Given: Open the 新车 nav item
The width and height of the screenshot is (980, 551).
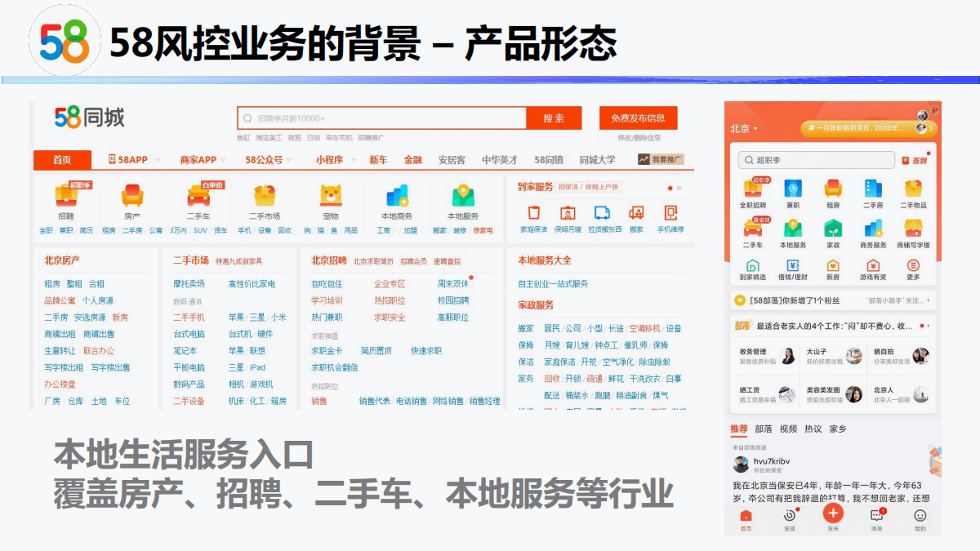Looking at the screenshot, I should (378, 160).
